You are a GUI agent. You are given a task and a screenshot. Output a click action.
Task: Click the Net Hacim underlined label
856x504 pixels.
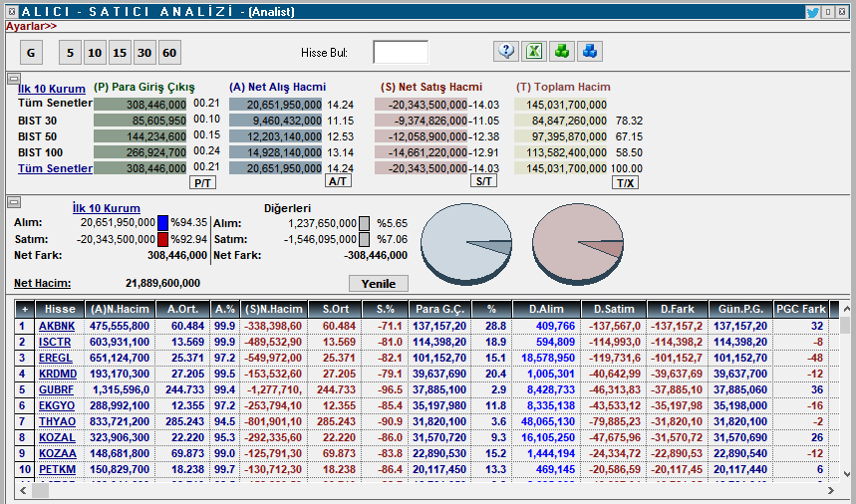(x=42, y=283)
